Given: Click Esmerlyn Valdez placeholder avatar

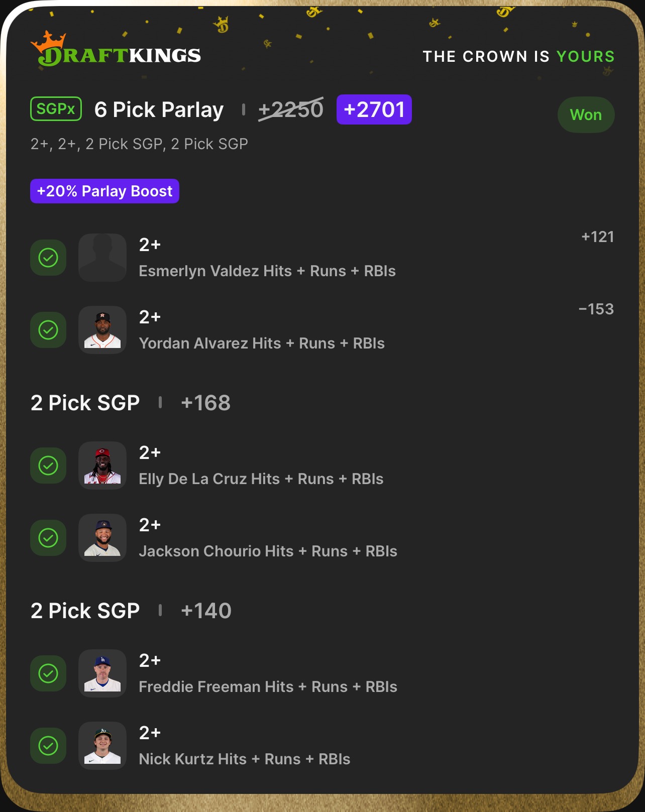Looking at the screenshot, I should click(102, 258).
